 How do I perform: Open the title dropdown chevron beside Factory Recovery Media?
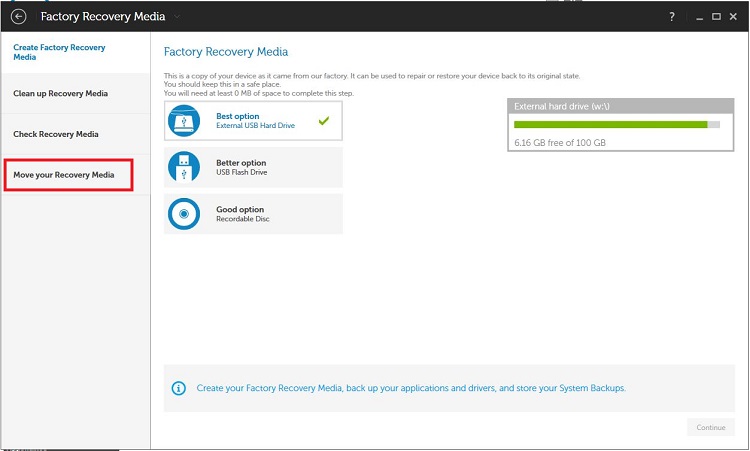[177, 17]
